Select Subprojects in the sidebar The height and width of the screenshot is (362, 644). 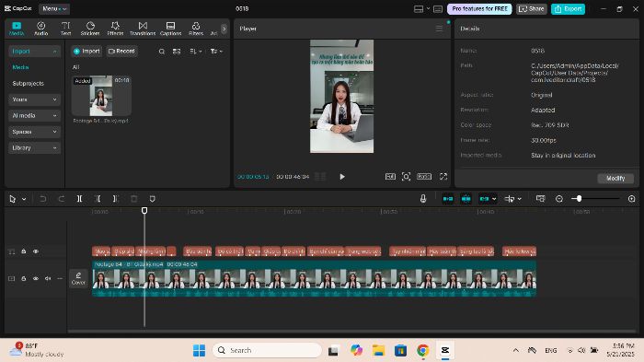(28, 83)
